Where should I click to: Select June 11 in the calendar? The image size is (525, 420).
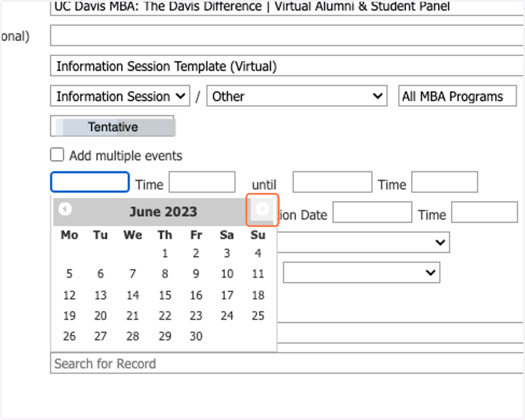pyautogui.click(x=258, y=274)
